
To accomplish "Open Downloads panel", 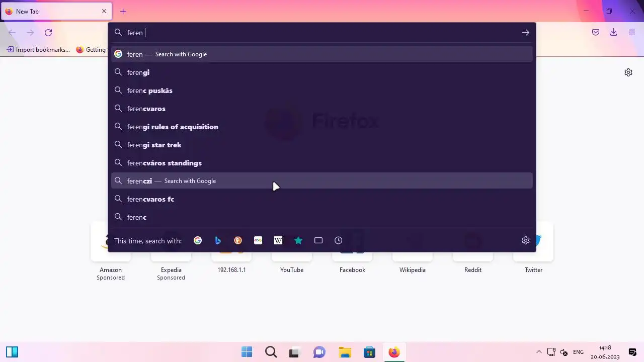I will (614, 33).
